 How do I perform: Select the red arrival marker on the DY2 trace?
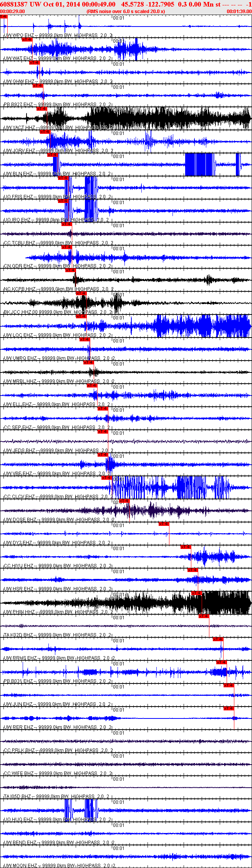pyautogui.click(x=164, y=524)
